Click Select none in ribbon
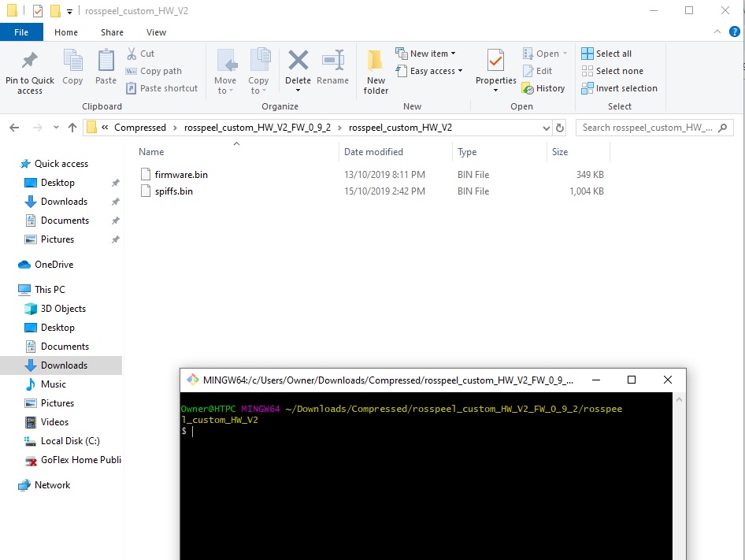This screenshot has height=560, width=745. (612, 71)
